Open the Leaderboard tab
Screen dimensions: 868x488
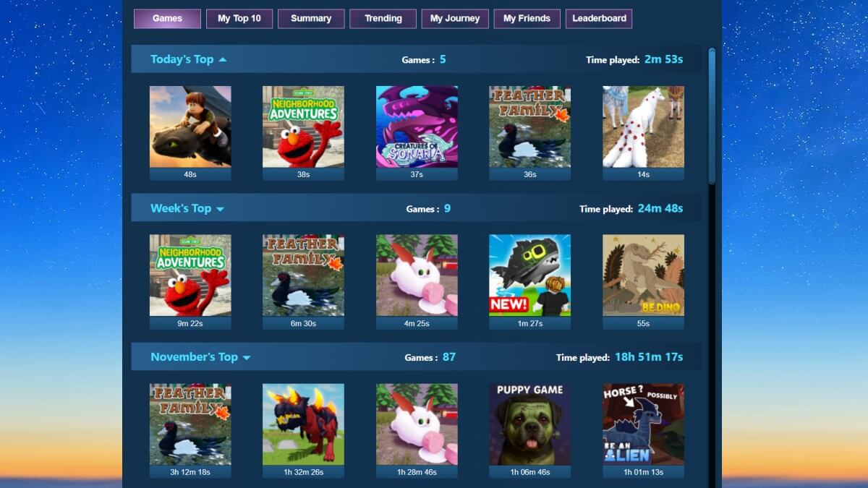[599, 19]
